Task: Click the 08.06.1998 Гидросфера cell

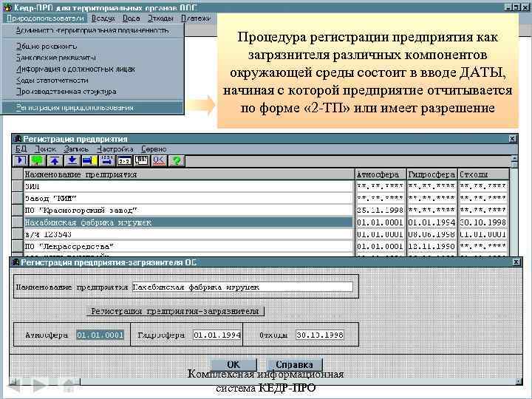Action: [432, 234]
